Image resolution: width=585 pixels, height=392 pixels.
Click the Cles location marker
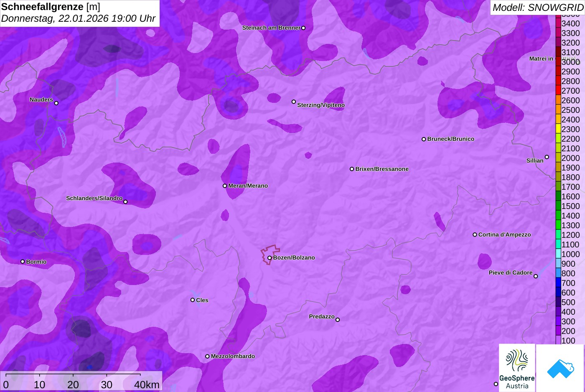click(193, 300)
